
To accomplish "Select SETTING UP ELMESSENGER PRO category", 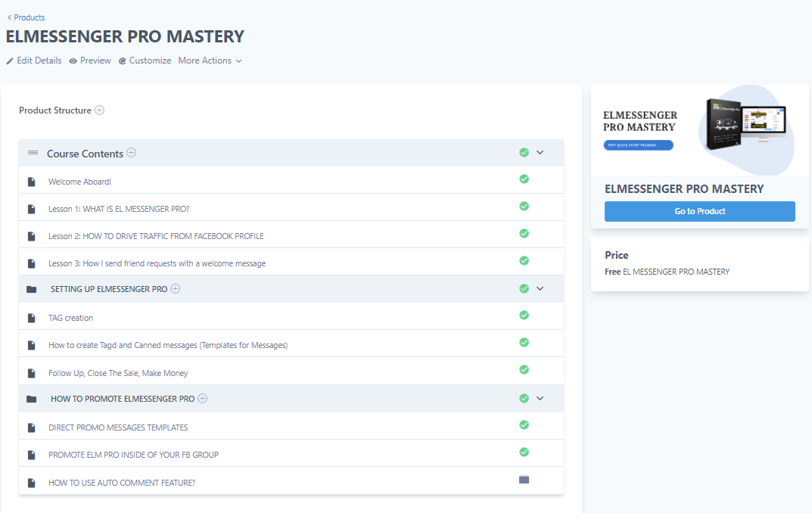I will (x=109, y=289).
